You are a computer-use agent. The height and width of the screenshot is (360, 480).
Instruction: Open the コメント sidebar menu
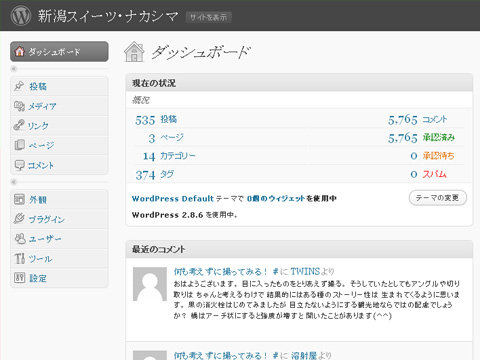(59, 165)
